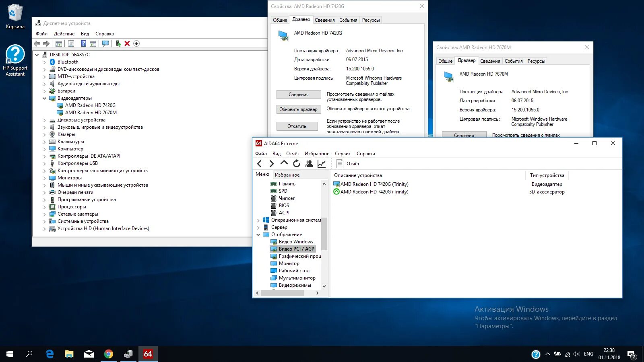Image resolution: width=644 pixels, height=362 pixels.
Task: Open Действие menu in Device Manager
Action: (x=64, y=34)
